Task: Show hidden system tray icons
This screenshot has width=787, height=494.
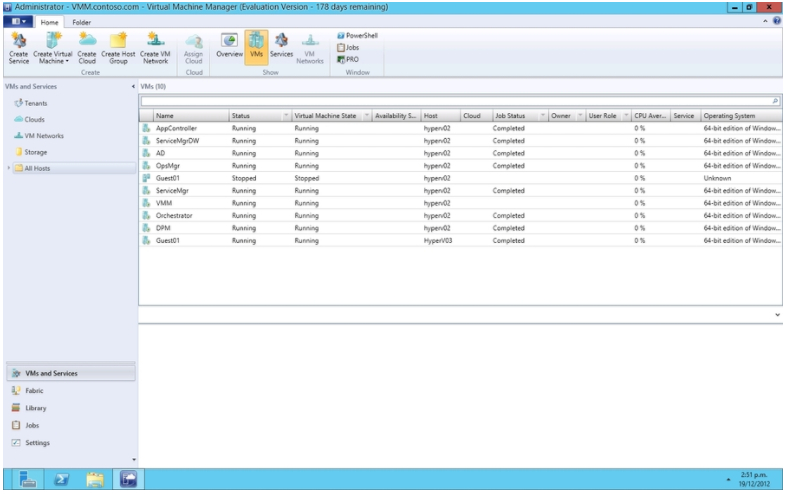Action: pos(728,480)
